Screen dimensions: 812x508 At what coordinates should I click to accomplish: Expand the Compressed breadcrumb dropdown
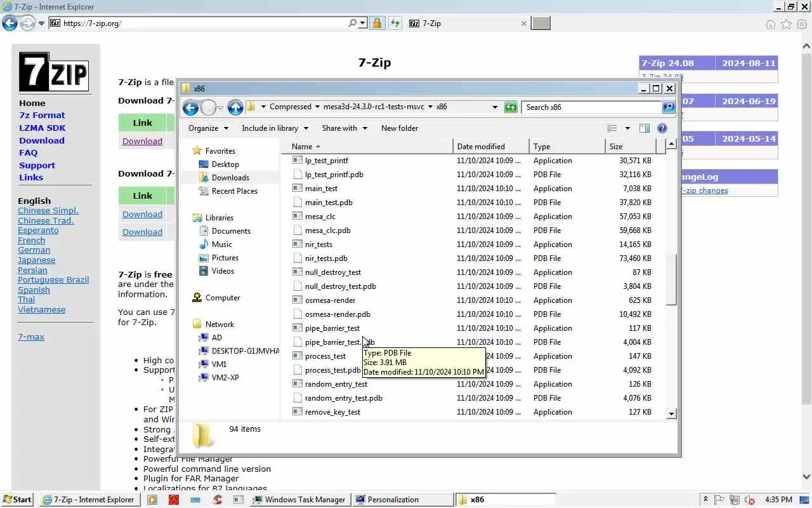[x=318, y=107]
